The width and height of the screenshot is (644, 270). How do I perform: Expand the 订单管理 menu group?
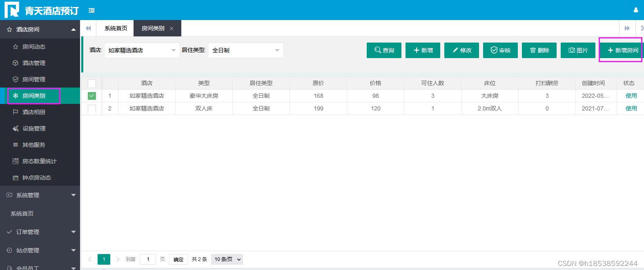pyautogui.click(x=40, y=232)
